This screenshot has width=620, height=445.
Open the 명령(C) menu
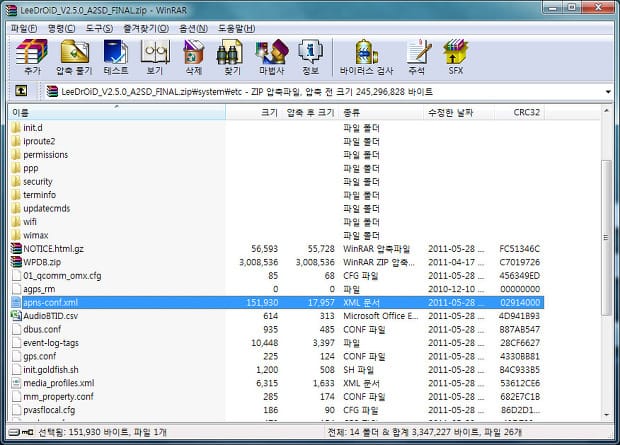(61, 28)
